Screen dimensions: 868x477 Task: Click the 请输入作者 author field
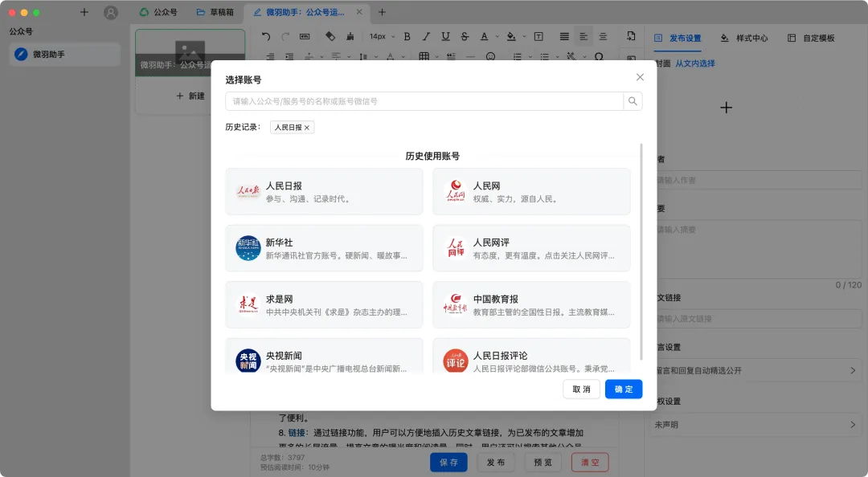(x=759, y=180)
